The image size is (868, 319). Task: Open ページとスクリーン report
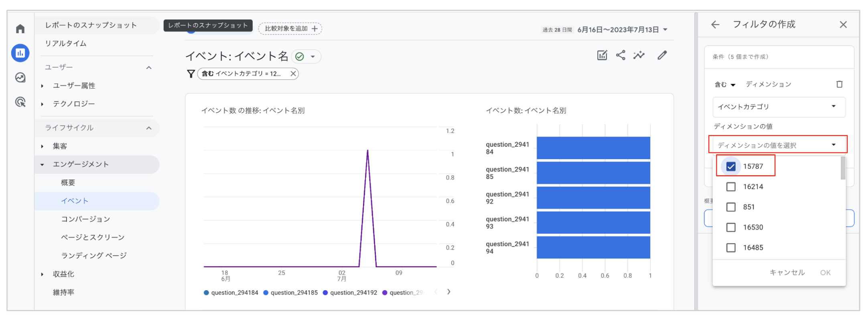tap(93, 237)
